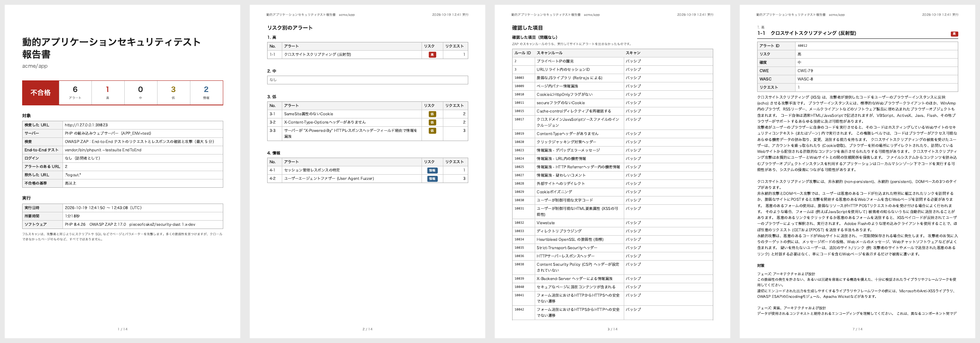Viewport: 980px width, 343px height.
Task: Click the low-risk count 3 in the summary
Action: pyautogui.click(x=173, y=90)
